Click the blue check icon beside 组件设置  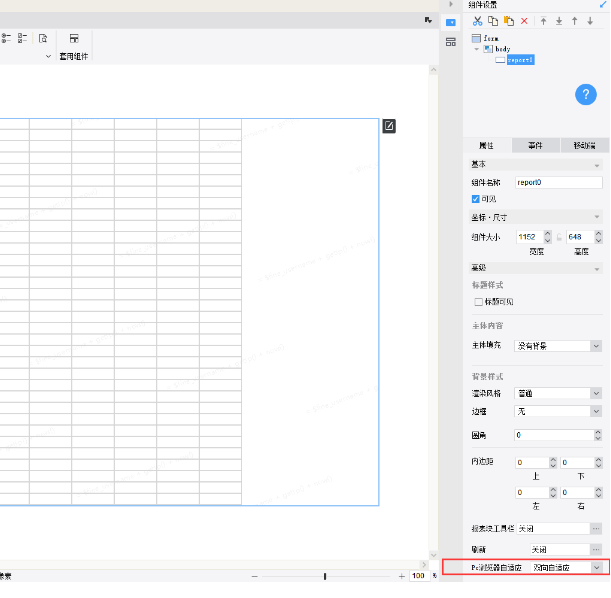point(603,4)
